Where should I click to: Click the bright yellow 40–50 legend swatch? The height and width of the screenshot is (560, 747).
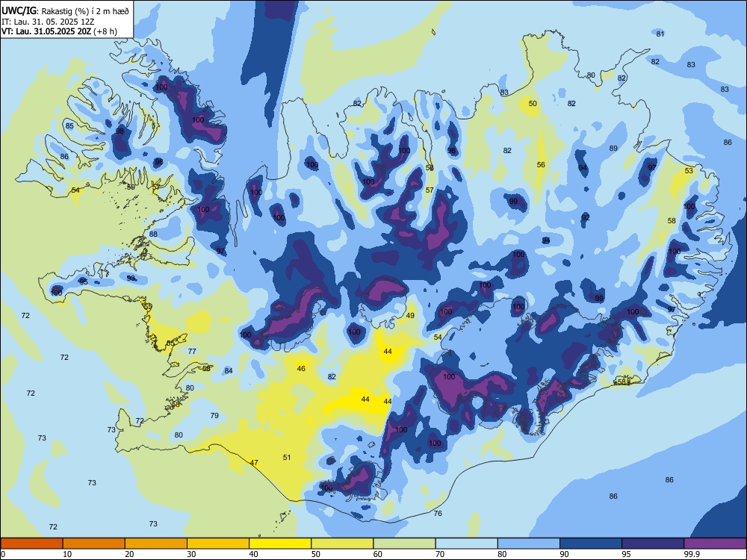point(280,544)
